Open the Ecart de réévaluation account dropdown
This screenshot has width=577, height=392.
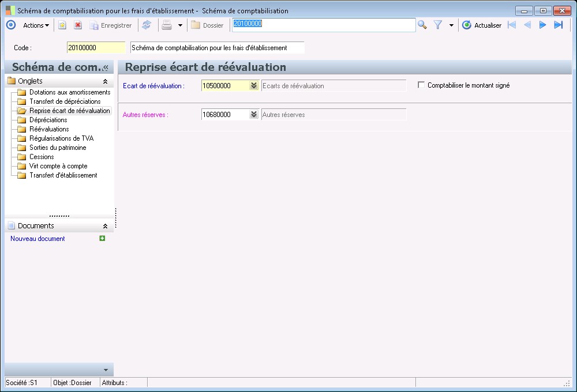point(253,86)
